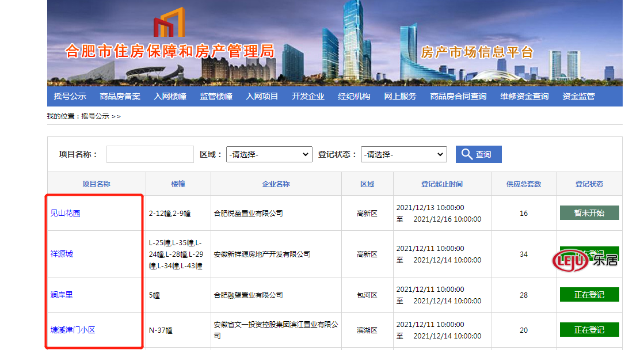Click the 楼幢 column header

(178, 184)
